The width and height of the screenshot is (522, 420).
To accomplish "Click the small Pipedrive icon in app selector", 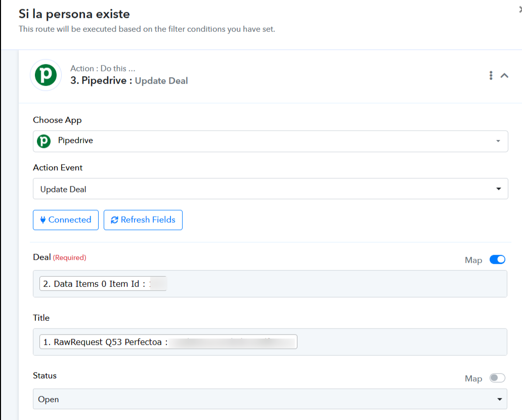I will 43,141.
